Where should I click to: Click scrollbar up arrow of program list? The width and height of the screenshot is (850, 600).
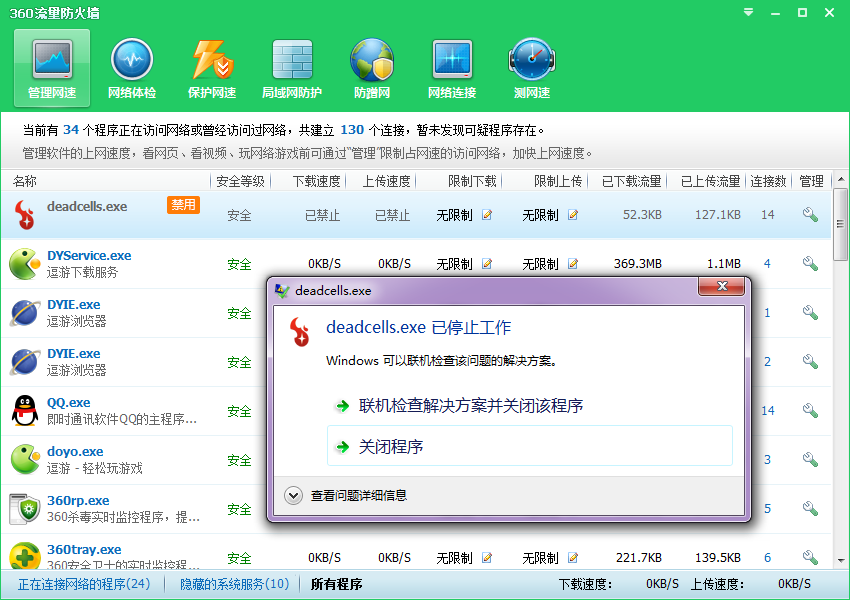coord(840,179)
